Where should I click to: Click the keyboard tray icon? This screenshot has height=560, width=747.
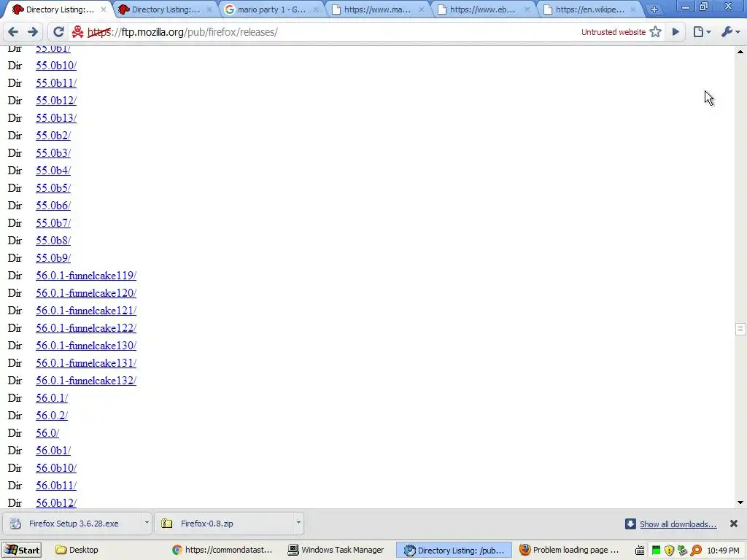pos(640,551)
